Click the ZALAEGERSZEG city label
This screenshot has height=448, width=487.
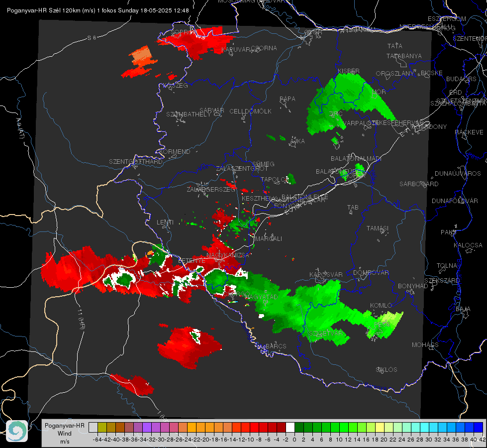pos(211,189)
